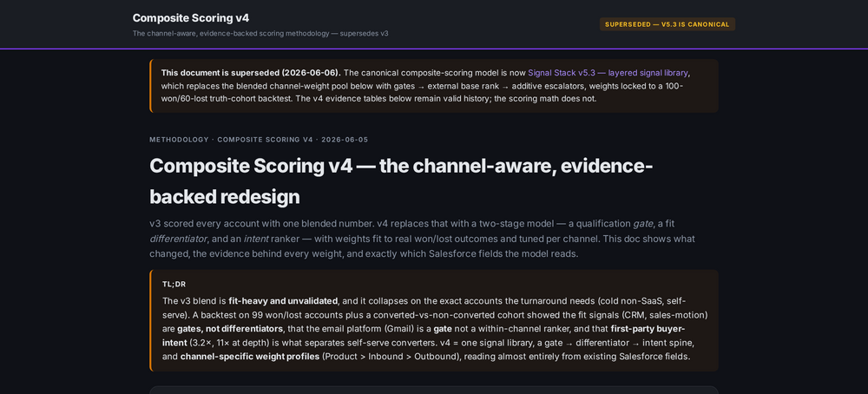Click the 'Superseded — v5.3 is canonical' badge
Screen dimensions: 868x394
[x=667, y=24]
